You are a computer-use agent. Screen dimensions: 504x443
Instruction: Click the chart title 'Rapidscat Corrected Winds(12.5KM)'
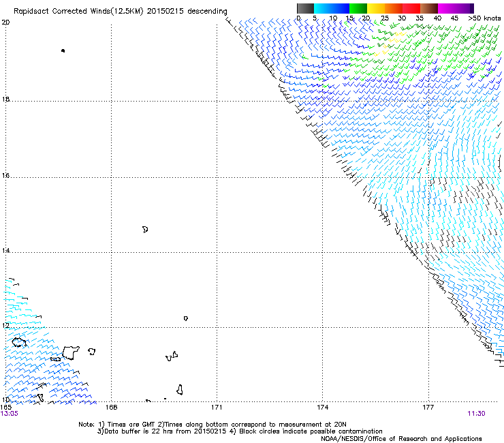[78, 12]
